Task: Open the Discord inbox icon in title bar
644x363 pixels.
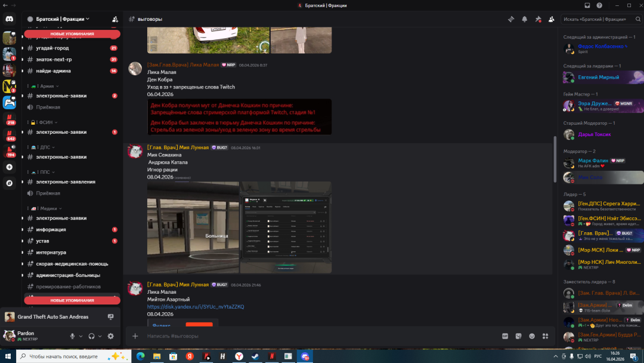Action: tap(587, 5)
